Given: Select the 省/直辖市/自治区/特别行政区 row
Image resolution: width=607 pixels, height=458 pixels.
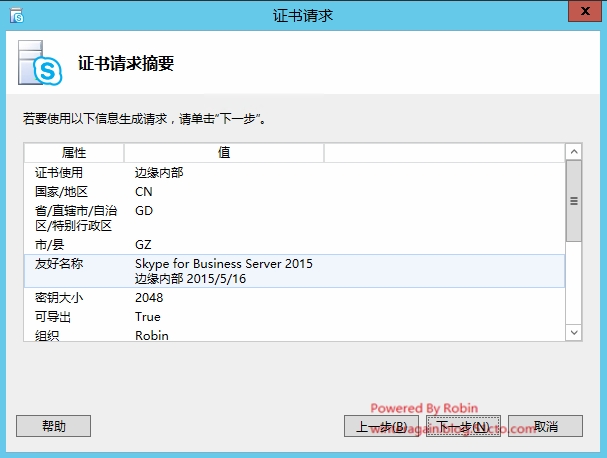Looking at the screenshot, I should 295,218.
